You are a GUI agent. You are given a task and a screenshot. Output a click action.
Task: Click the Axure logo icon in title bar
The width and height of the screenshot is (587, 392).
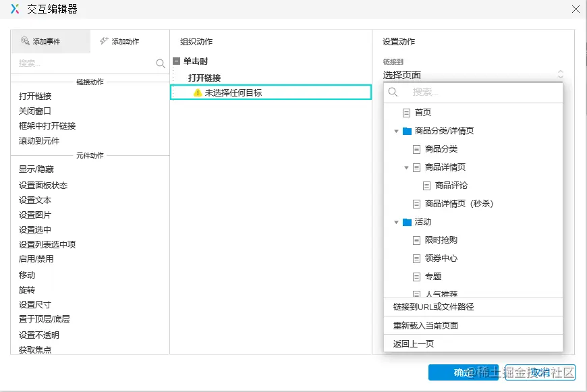click(x=15, y=9)
